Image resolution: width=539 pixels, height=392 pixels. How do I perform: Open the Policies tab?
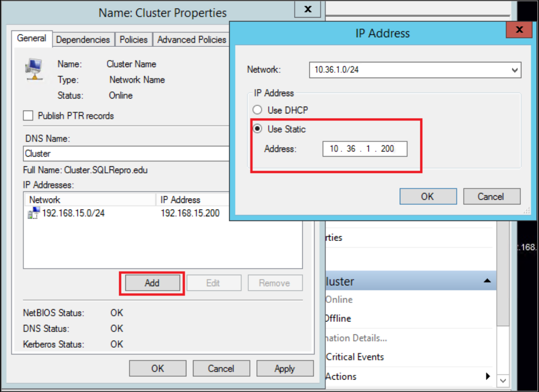pyautogui.click(x=133, y=40)
